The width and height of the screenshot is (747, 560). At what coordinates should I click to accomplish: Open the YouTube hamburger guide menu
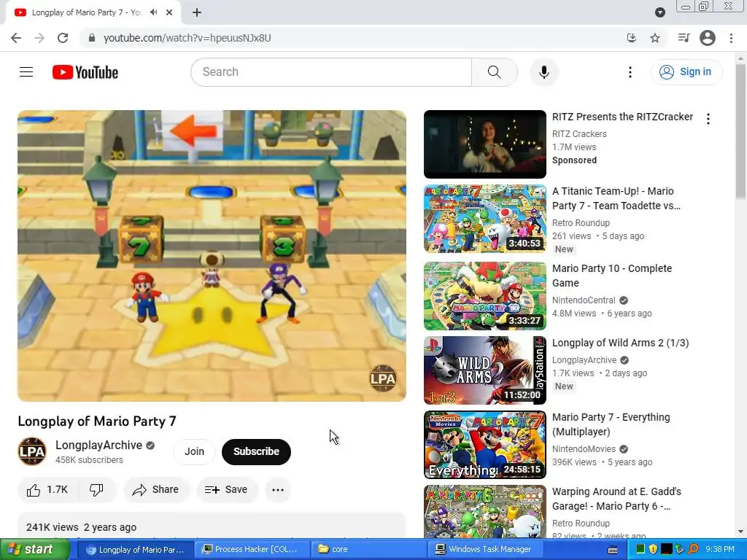pos(26,72)
